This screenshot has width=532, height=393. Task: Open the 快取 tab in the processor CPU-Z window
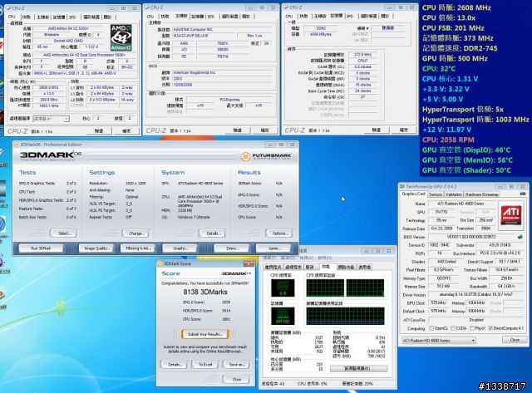(x=26, y=17)
